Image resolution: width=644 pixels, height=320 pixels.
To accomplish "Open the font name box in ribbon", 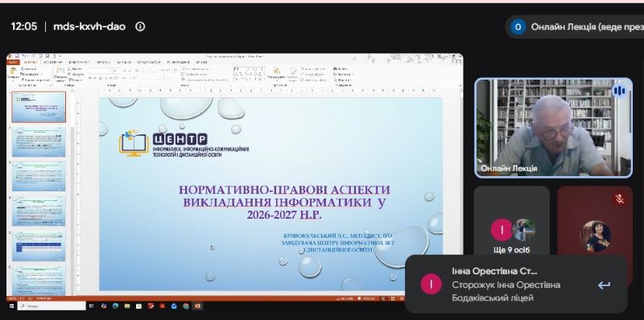I will (x=99, y=71).
